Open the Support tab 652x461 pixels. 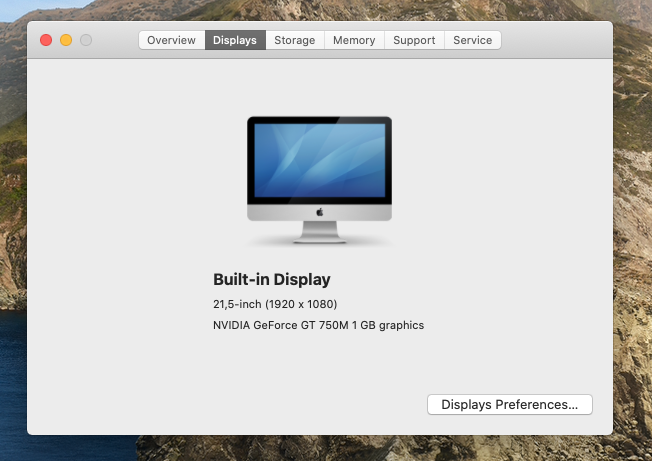point(414,40)
